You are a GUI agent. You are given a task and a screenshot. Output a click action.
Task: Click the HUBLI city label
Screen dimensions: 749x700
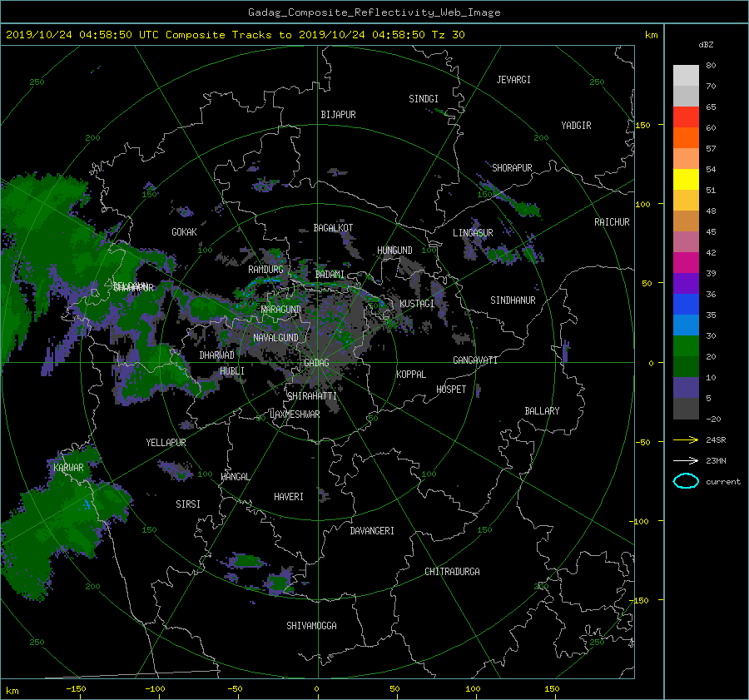click(x=231, y=371)
